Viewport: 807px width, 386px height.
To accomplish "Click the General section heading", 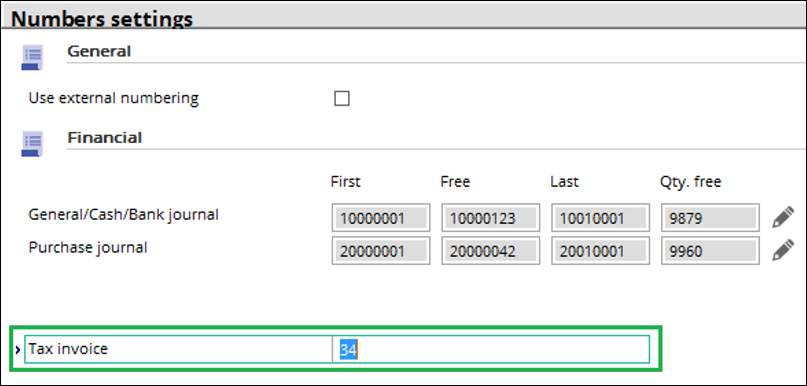I will (99, 51).
